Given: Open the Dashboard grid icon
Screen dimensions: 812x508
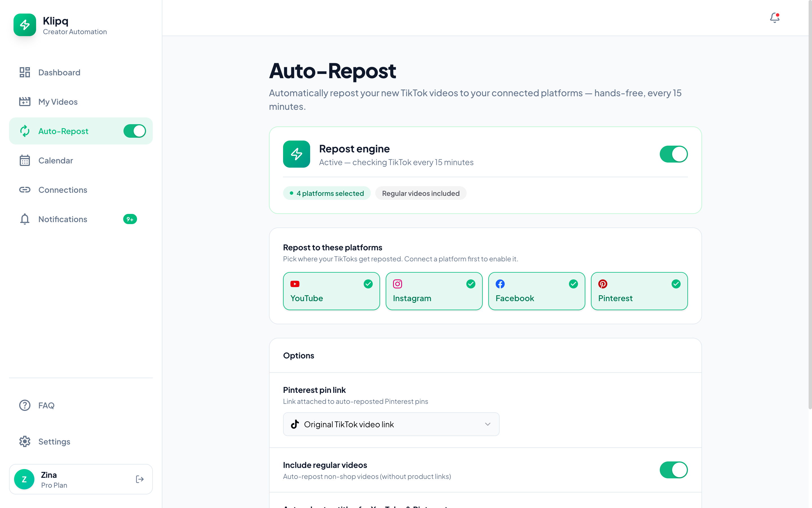Looking at the screenshot, I should tap(25, 72).
